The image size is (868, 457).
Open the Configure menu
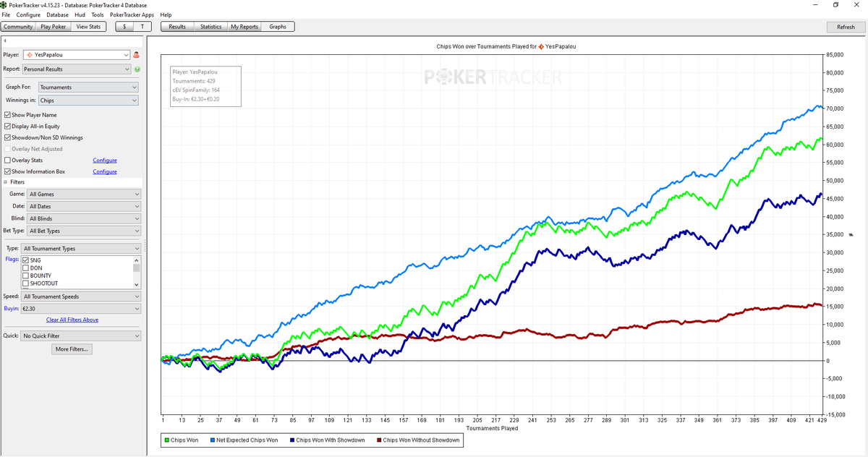coord(28,14)
